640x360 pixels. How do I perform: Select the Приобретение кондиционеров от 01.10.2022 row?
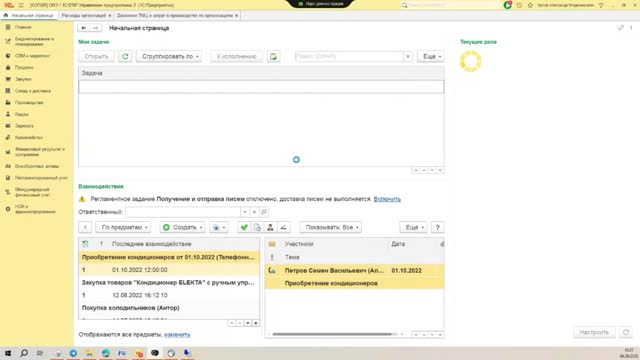coord(169,257)
